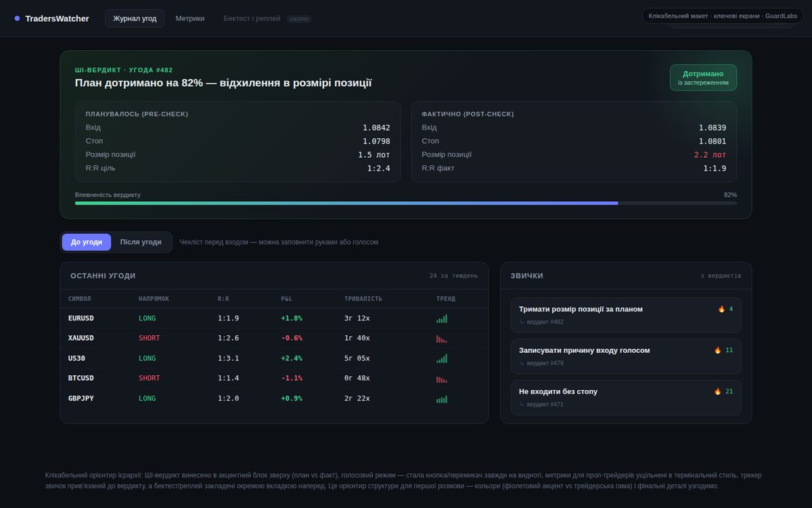
Task: Click the flame icon with streak 11
Action: 717,350
